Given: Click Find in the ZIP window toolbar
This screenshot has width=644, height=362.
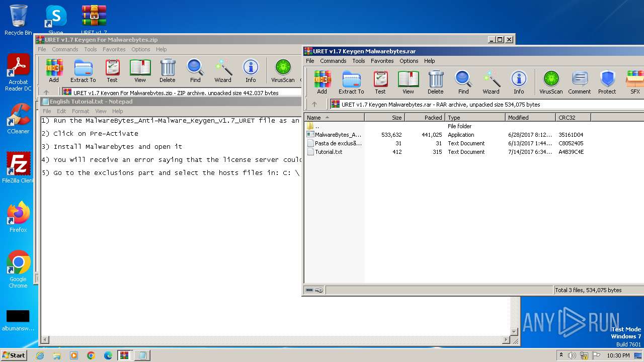Looking at the screenshot, I should click(195, 71).
